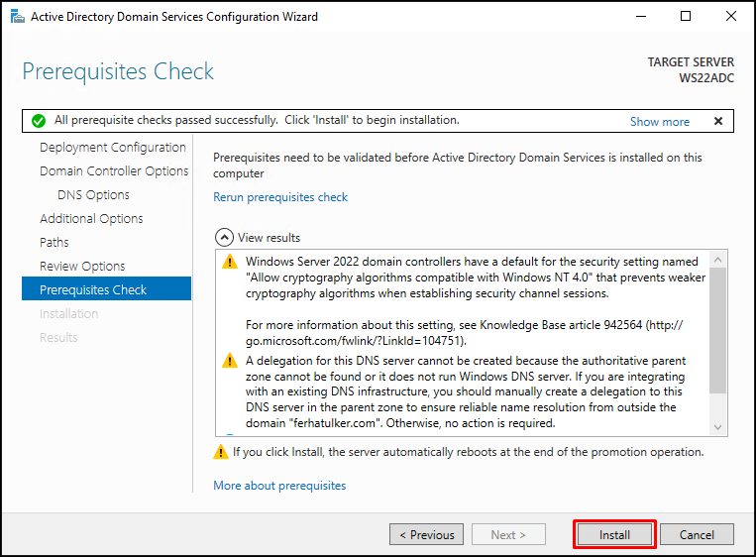Click Show more in notification bar
The image size is (756, 557).
pos(660,122)
